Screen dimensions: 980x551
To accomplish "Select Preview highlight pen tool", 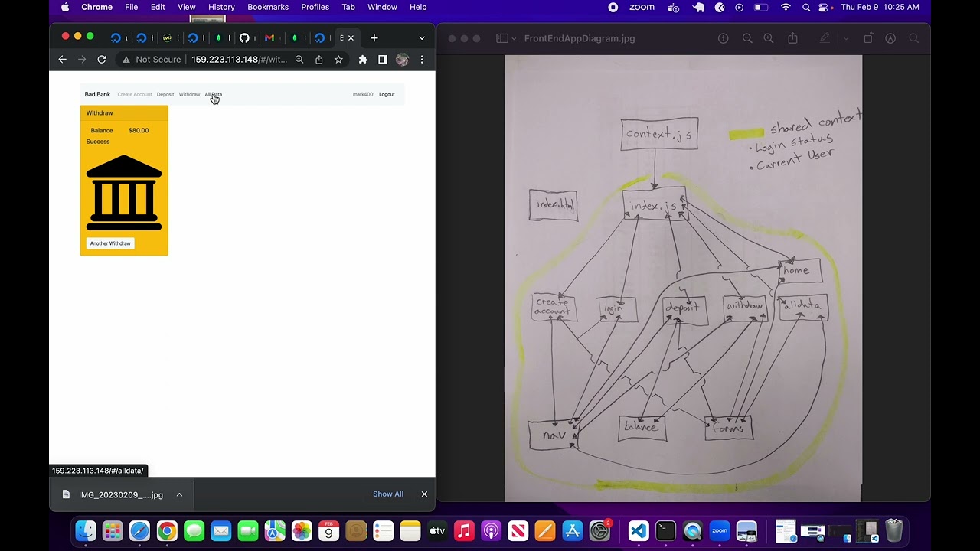I will [825, 38].
